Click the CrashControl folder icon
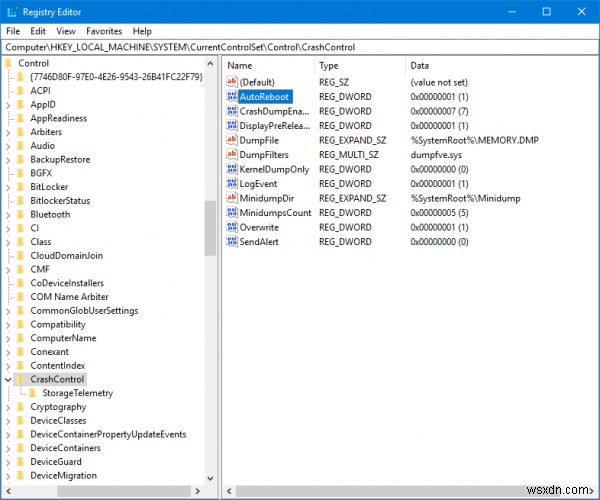Image resolution: width=600 pixels, height=500 pixels. tap(21, 379)
